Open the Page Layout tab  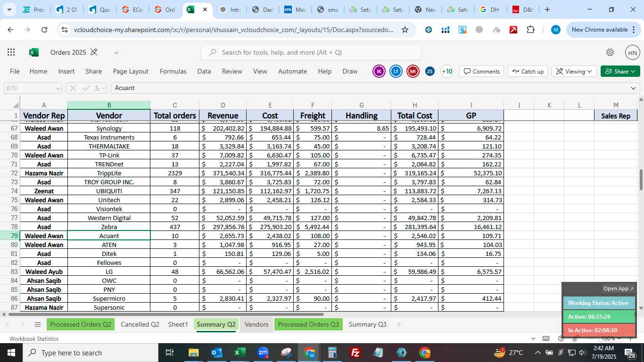(x=131, y=71)
